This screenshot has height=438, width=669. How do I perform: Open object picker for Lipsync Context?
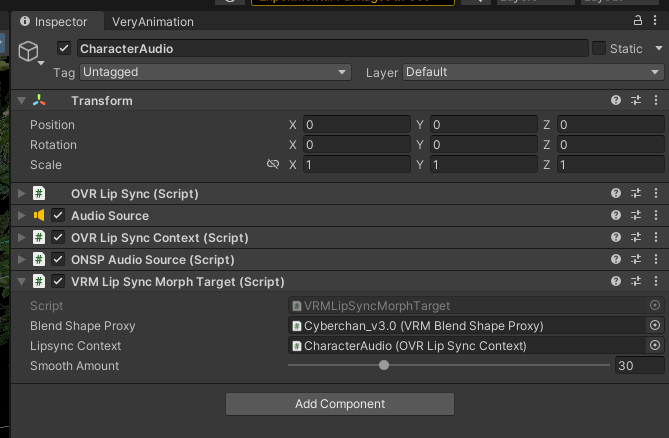pyautogui.click(x=655, y=345)
